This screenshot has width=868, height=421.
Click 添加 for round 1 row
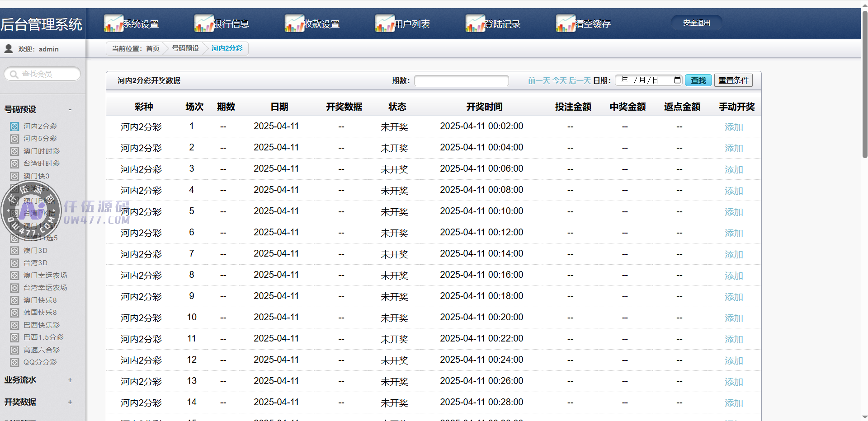pos(733,127)
